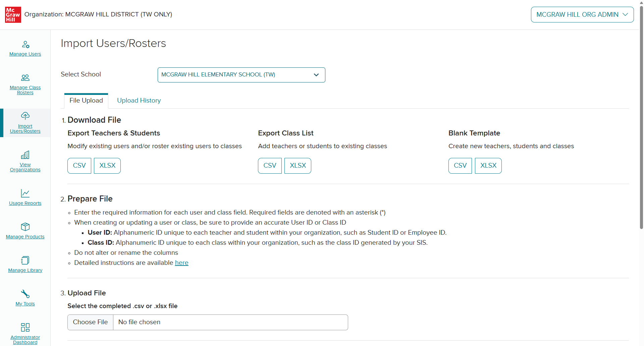Click 'Modify existing users and/or roster' description

(x=155, y=146)
